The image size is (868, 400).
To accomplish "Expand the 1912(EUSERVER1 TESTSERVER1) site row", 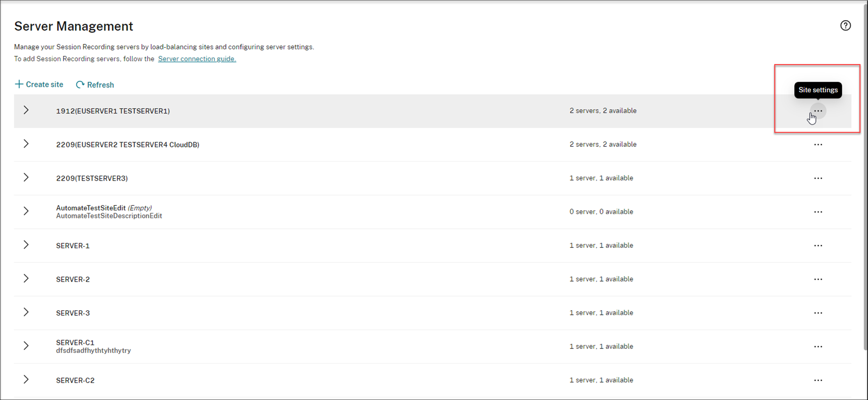I will (26, 110).
